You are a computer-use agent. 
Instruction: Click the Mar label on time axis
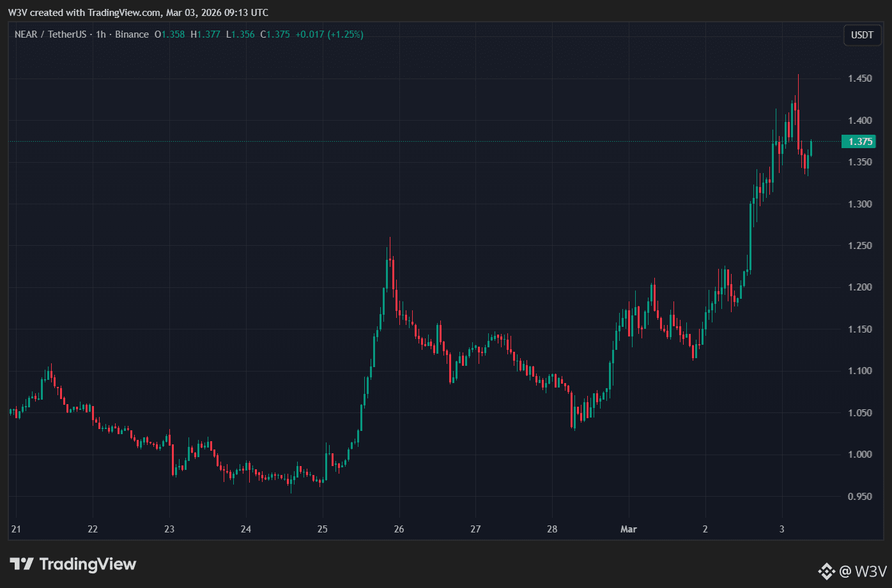tap(629, 529)
